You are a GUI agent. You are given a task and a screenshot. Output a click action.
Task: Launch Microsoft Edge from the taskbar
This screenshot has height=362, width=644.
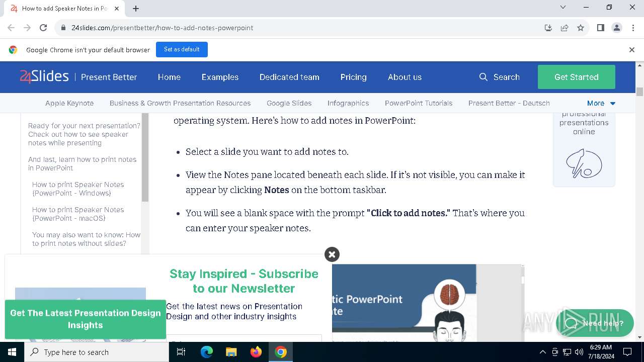pos(207,352)
